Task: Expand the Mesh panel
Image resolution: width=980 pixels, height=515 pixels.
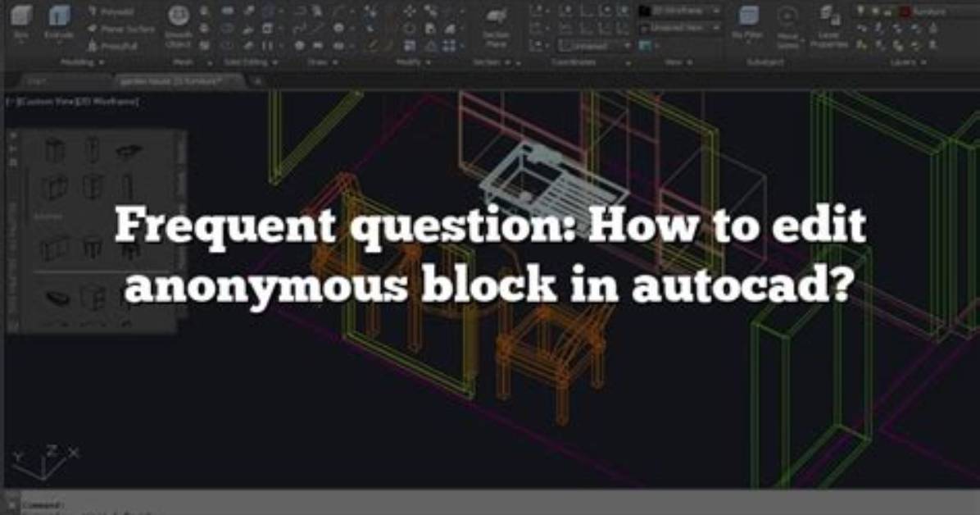Action: point(192,63)
